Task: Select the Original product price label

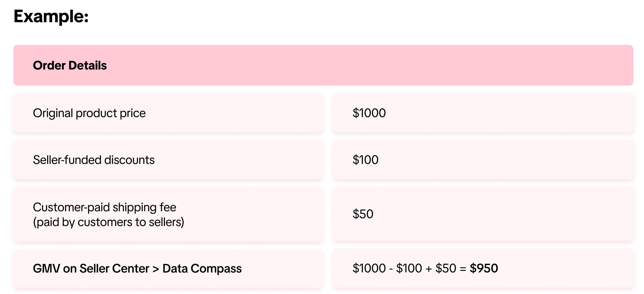Action: coord(89,113)
